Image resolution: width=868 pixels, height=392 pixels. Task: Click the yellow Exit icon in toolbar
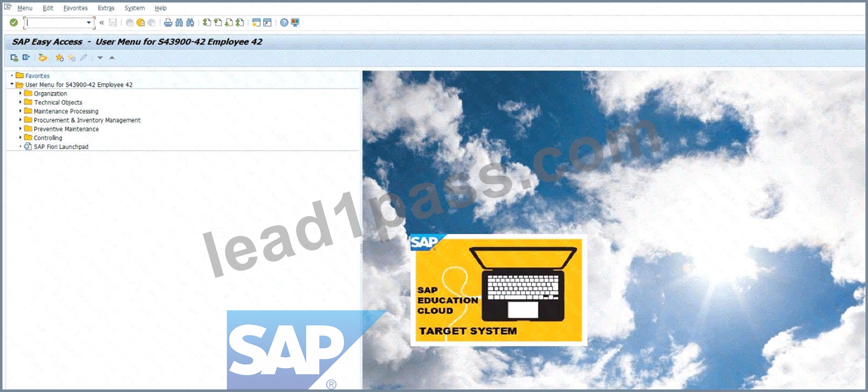pos(140,23)
